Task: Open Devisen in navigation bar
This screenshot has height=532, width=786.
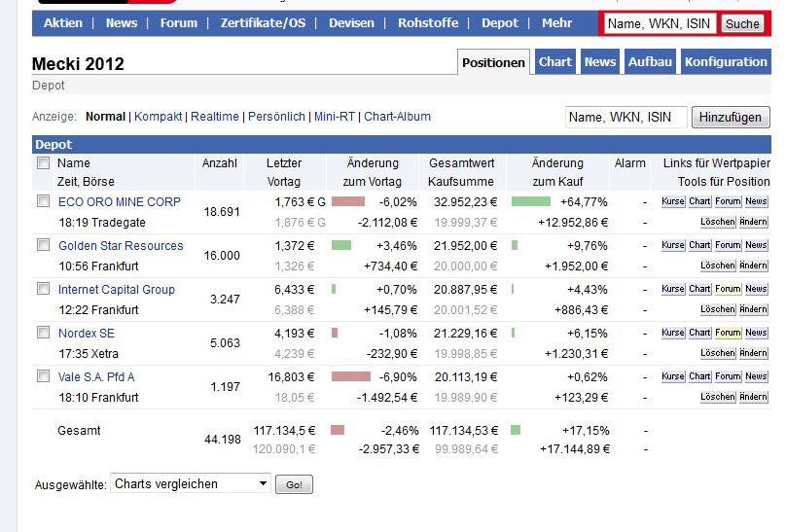Action: (351, 23)
